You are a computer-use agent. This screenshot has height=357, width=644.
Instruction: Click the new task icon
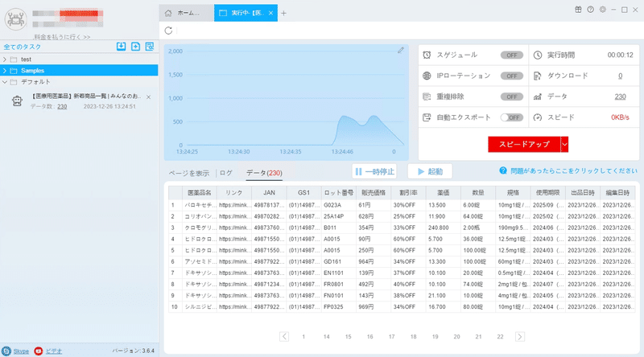click(135, 47)
